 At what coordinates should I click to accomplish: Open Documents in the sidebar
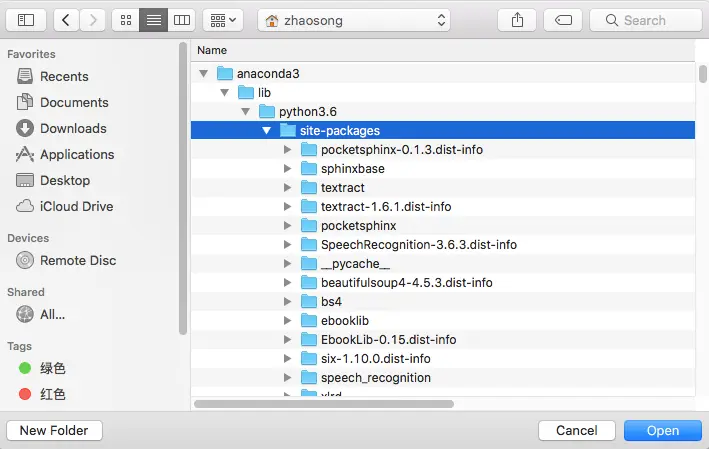tap(74, 103)
